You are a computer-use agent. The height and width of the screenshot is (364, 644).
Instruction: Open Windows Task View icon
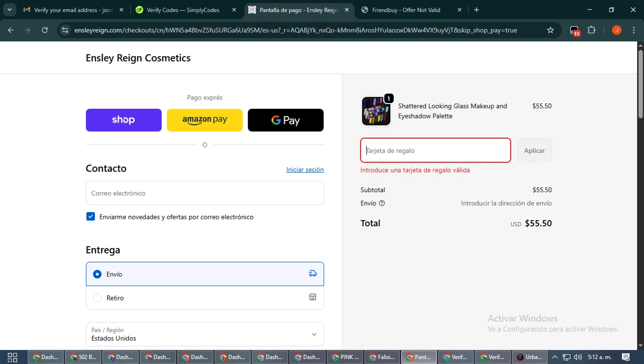12,357
